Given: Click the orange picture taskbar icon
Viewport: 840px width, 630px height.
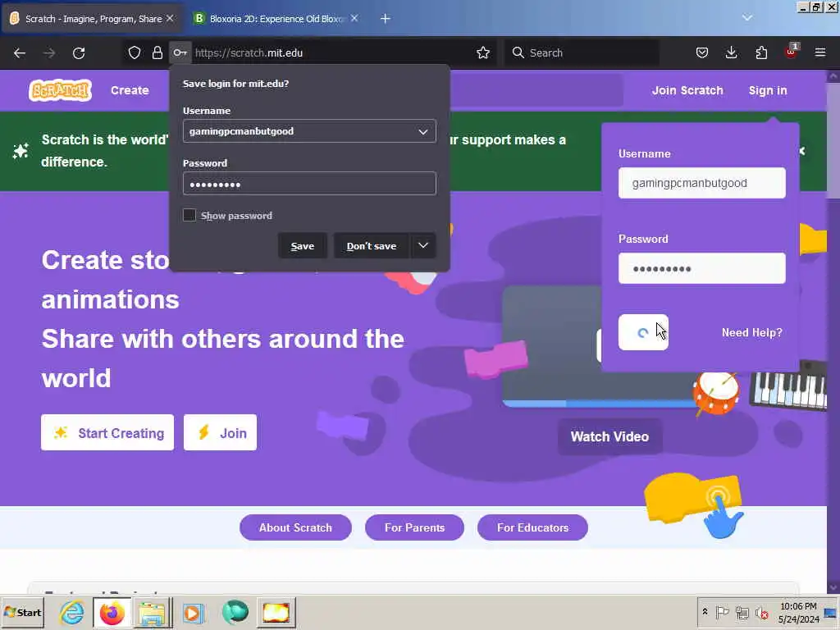Looking at the screenshot, I should [x=276, y=612].
